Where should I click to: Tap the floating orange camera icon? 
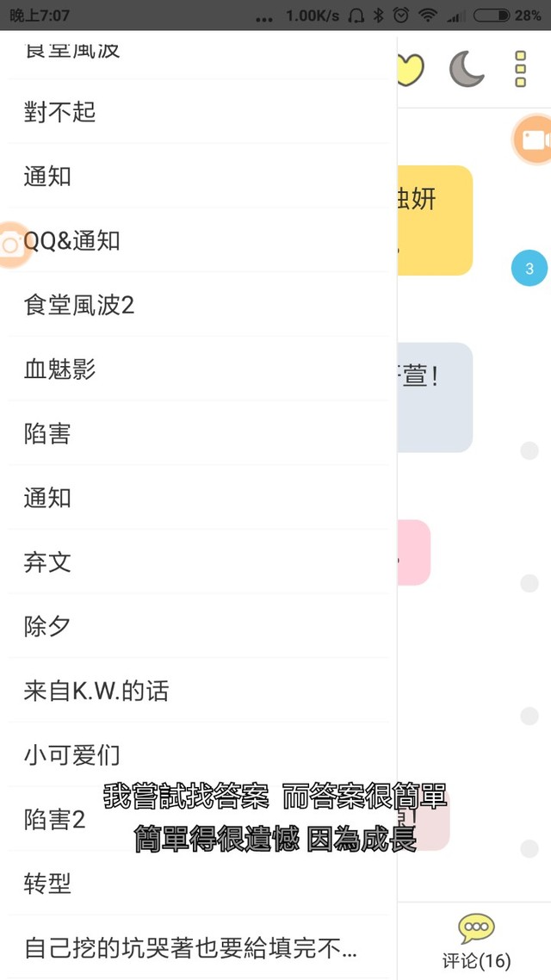click(10, 245)
